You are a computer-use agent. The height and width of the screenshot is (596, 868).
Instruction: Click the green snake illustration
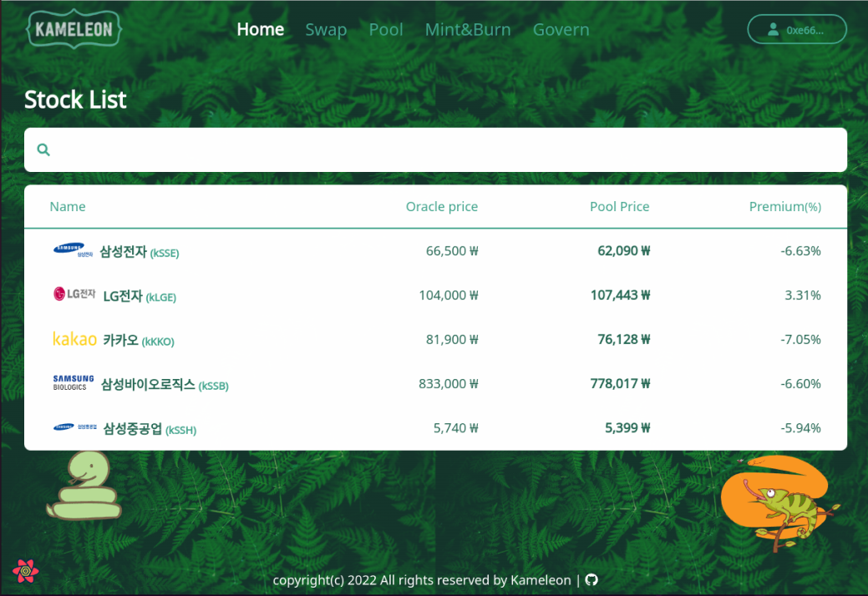(84, 486)
